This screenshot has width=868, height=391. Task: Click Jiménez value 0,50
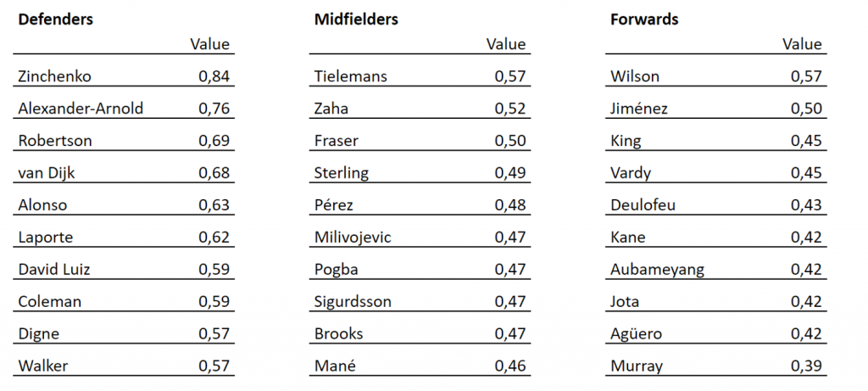coord(807,109)
